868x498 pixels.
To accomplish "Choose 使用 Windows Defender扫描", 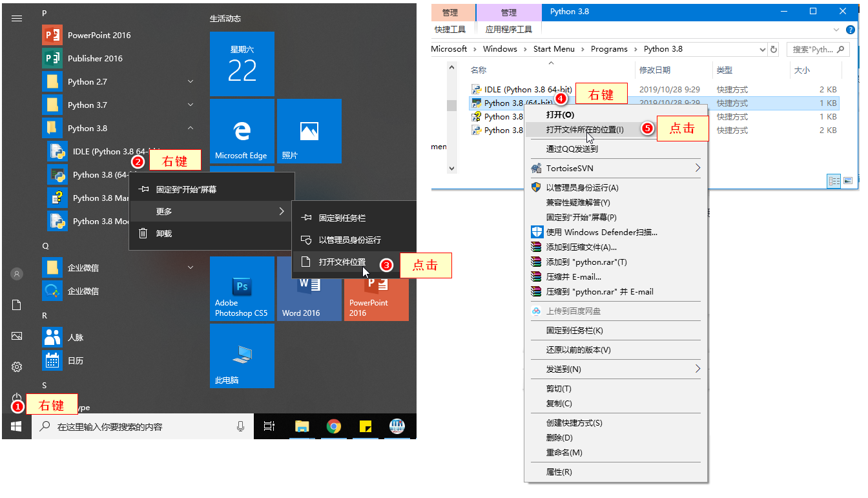I will point(615,232).
